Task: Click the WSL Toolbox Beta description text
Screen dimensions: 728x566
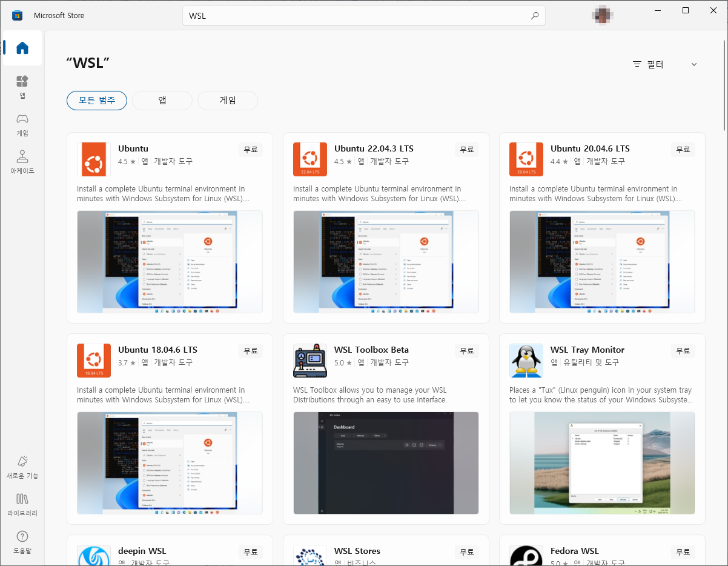Action: [x=370, y=395]
